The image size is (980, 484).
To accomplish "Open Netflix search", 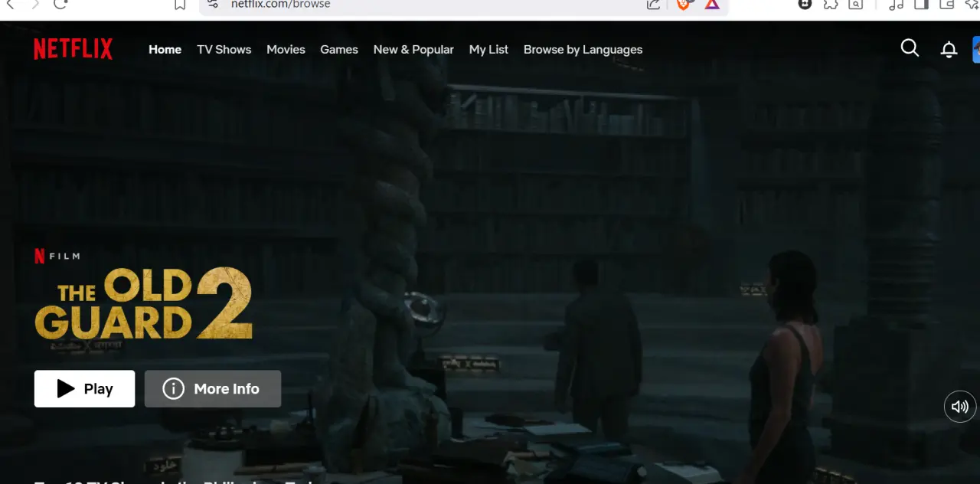I will [910, 48].
